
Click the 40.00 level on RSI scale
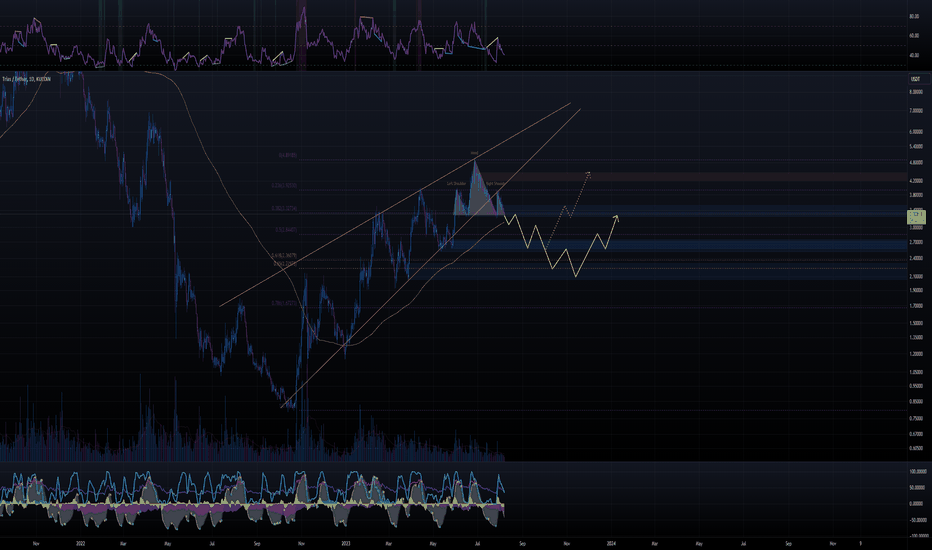tap(914, 55)
